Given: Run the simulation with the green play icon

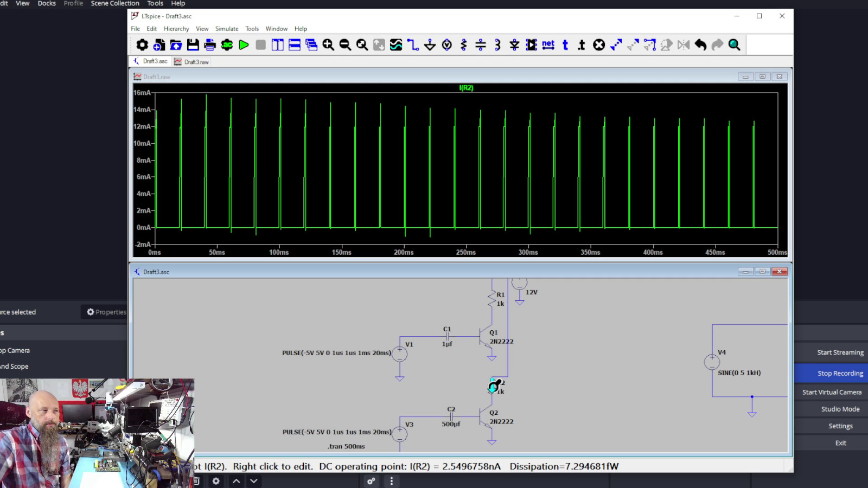Looking at the screenshot, I should pos(244,45).
